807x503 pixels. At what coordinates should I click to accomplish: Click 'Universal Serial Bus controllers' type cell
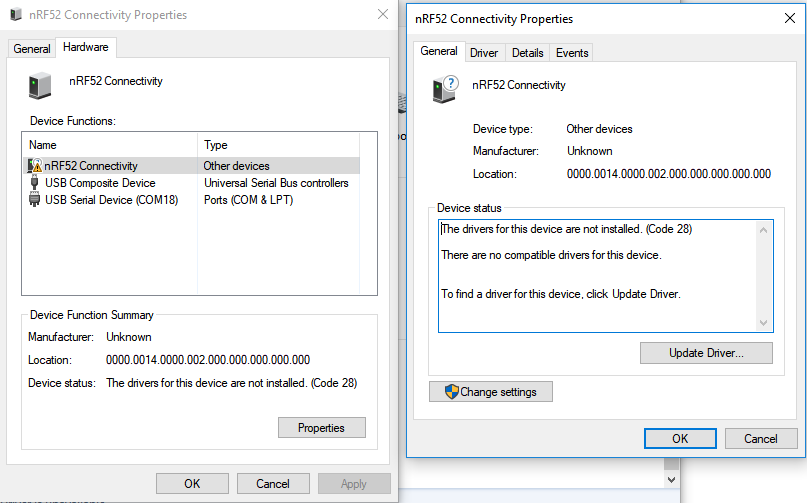276,183
